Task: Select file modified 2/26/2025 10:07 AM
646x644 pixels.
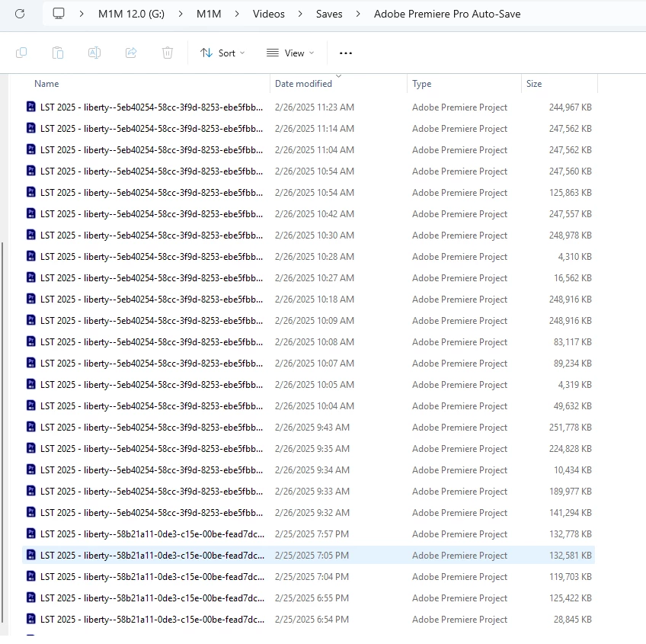Action: tap(309, 364)
